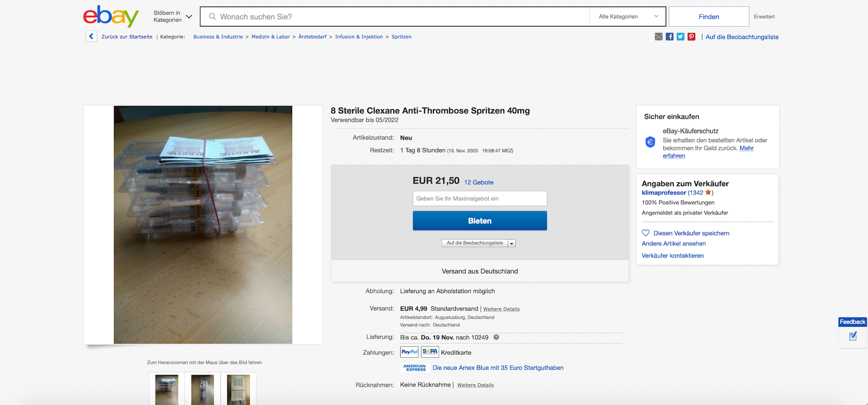
Task: Open Medizin & Labor breadcrumb
Action: pyautogui.click(x=271, y=37)
